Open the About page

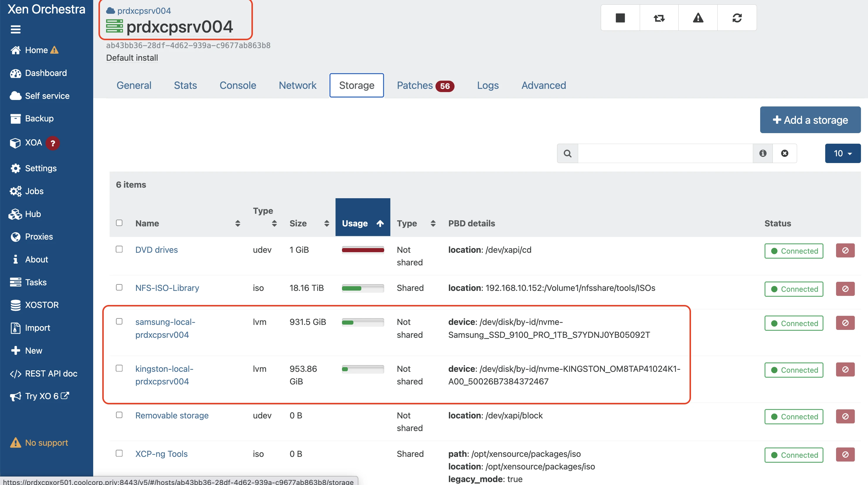tap(30, 260)
